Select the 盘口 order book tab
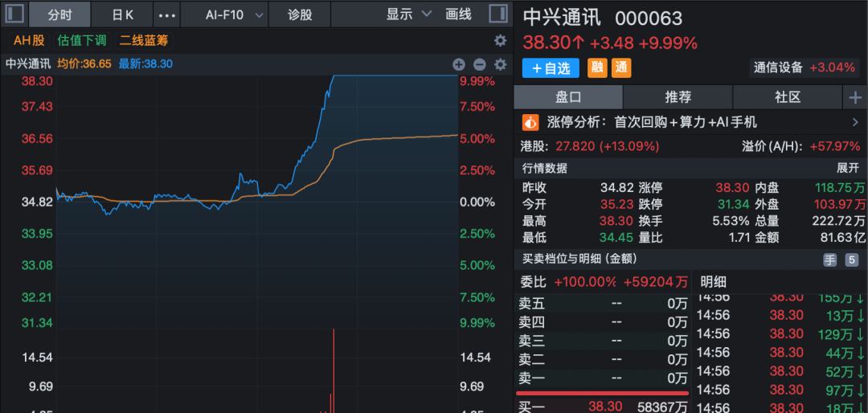The image size is (868, 413). [x=568, y=97]
